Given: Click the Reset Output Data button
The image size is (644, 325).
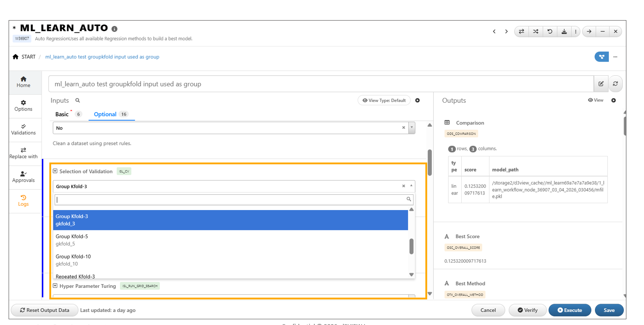Looking at the screenshot, I should [x=44, y=310].
